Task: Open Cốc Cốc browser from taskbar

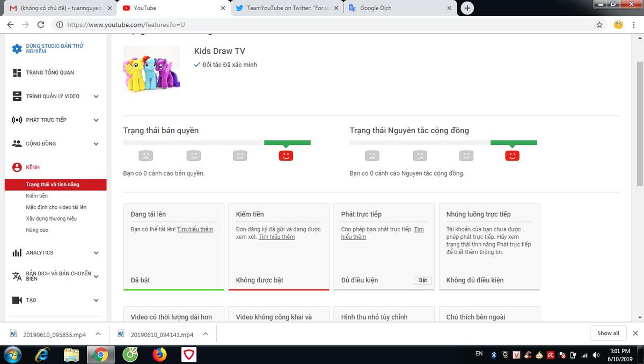Action: point(130,354)
